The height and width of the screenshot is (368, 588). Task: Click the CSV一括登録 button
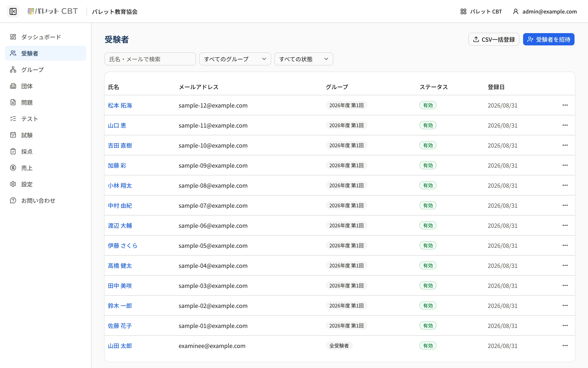coord(494,39)
